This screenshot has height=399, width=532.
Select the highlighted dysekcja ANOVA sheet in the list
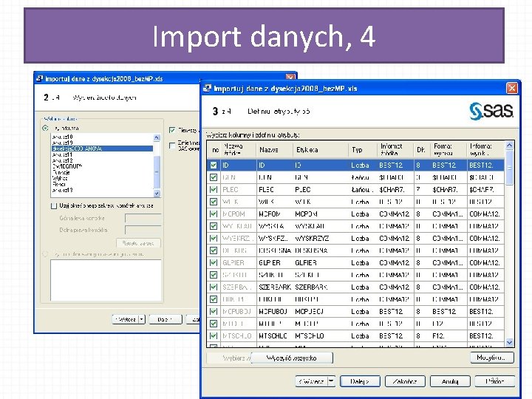(102, 149)
